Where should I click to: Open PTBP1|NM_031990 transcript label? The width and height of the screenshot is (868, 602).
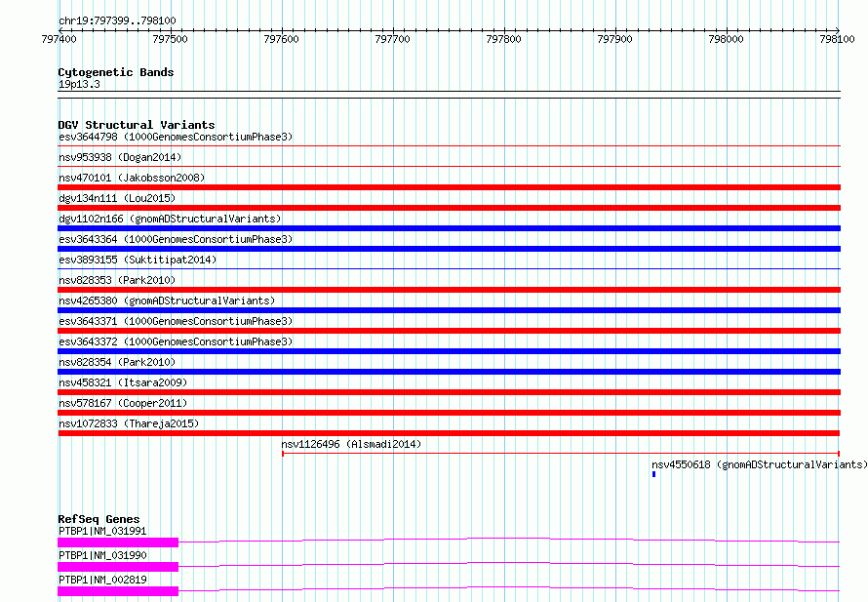(x=102, y=555)
